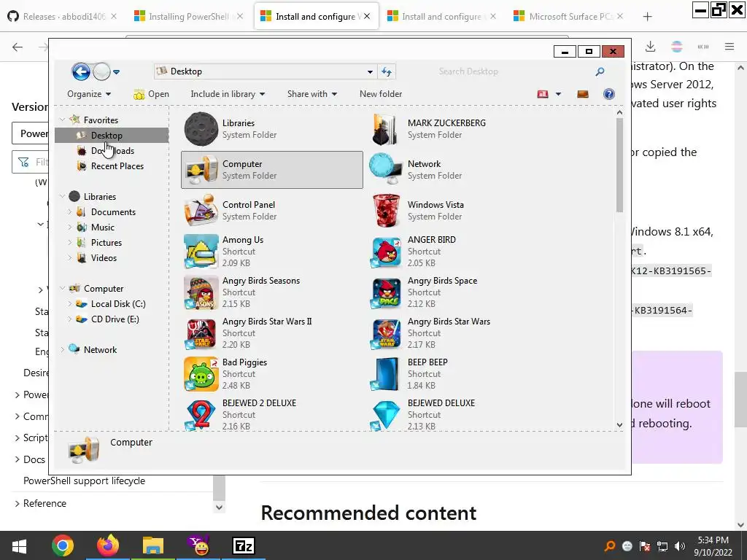
Task: Select the Angry Birds Space shortcut icon
Action: click(x=386, y=292)
